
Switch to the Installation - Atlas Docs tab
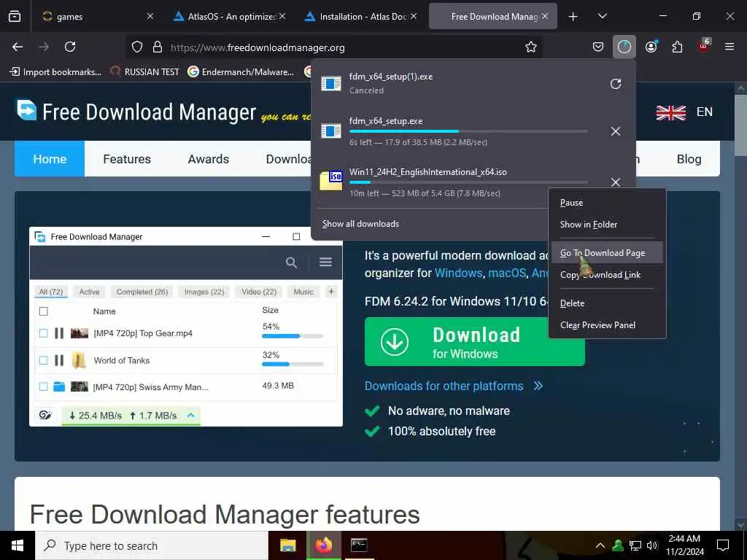click(x=361, y=16)
